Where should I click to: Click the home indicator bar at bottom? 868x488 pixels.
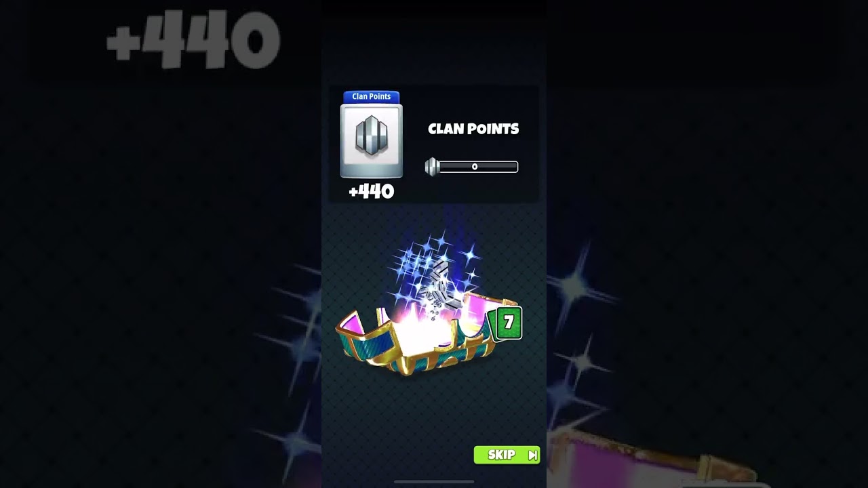(x=434, y=482)
